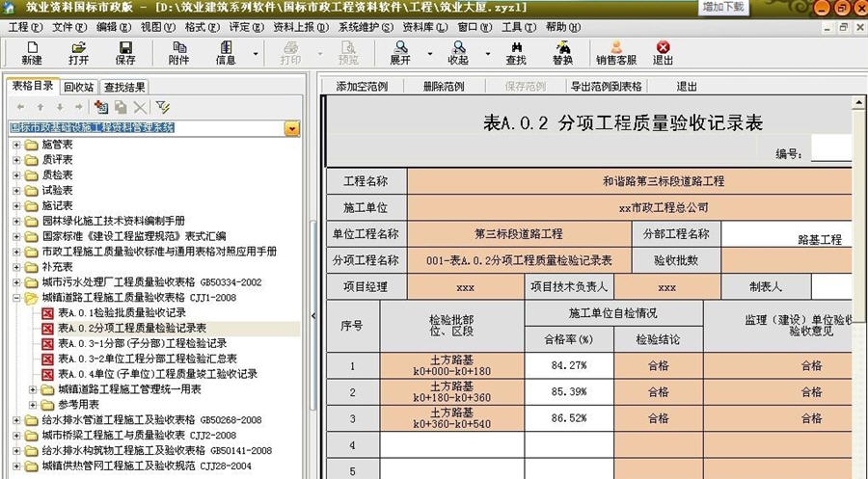The image size is (868, 479).
Task: Open the 工具(T) menu
Action: pyautogui.click(x=519, y=27)
